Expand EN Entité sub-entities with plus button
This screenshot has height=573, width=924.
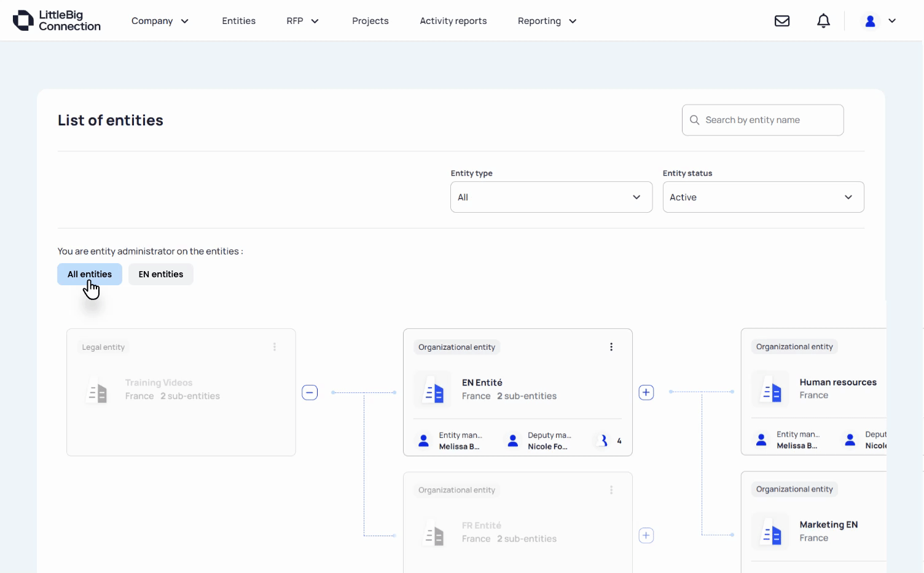coord(646,392)
